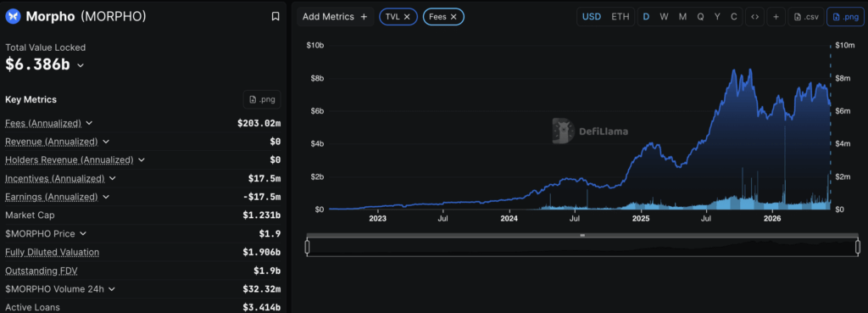The width and height of the screenshot is (868, 313).
Task: Download Key Metrics as .png
Action: [262, 100]
